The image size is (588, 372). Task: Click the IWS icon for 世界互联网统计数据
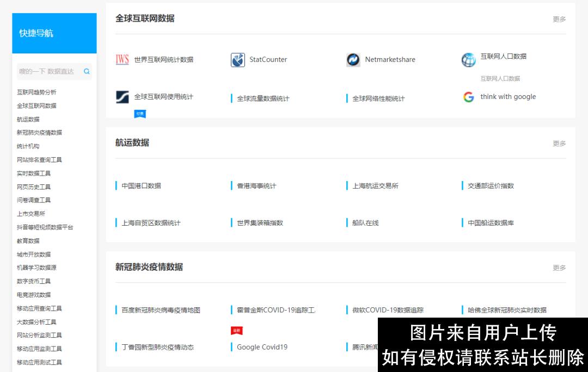pyautogui.click(x=122, y=60)
